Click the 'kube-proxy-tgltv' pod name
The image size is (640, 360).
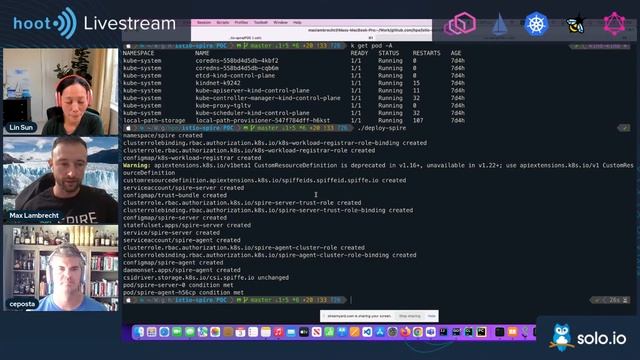pyautogui.click(x=223, y=105)
